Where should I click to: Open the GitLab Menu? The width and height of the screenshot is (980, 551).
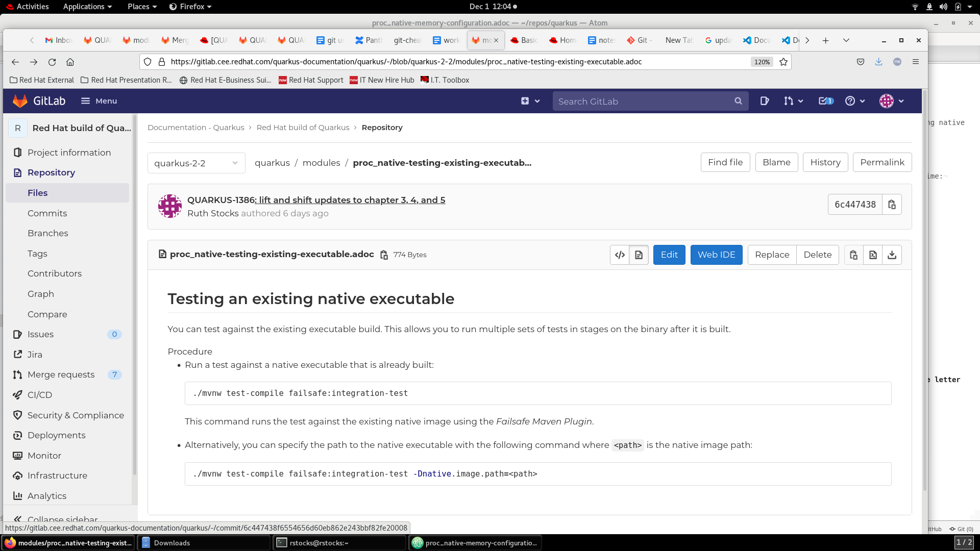[x=99, y=101]
